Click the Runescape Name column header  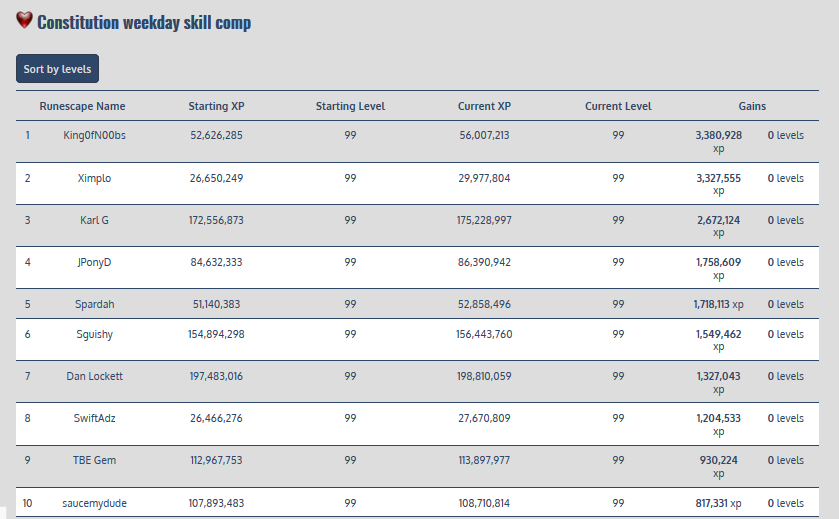coord(82,106)
